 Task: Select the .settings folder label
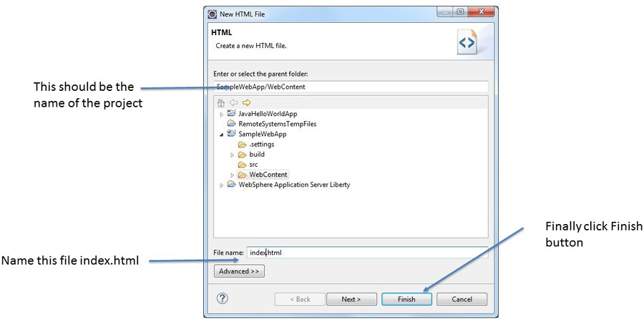(262, 144)
